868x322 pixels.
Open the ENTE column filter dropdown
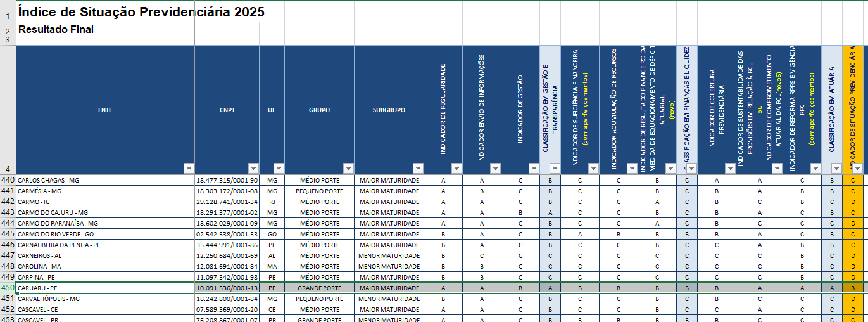coord(188,168)
